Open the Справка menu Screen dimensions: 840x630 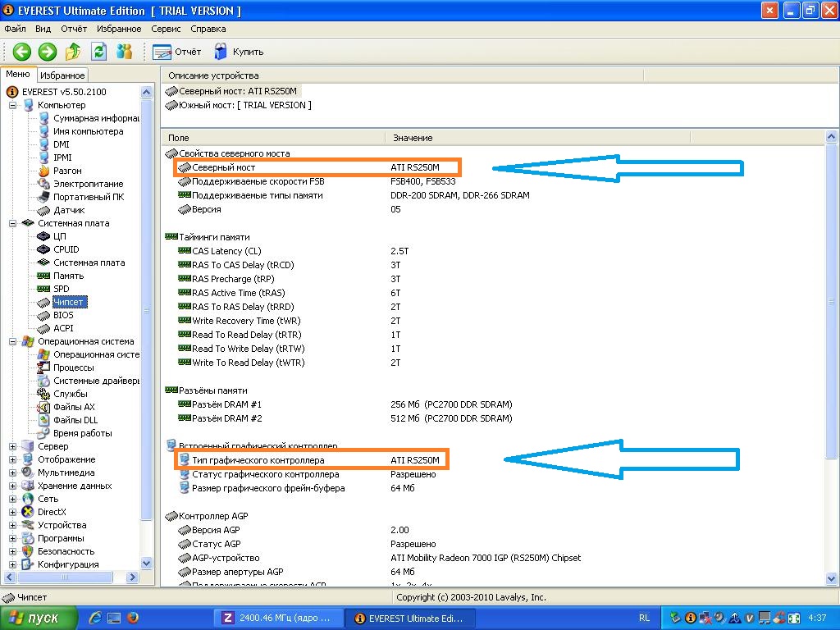208,29
